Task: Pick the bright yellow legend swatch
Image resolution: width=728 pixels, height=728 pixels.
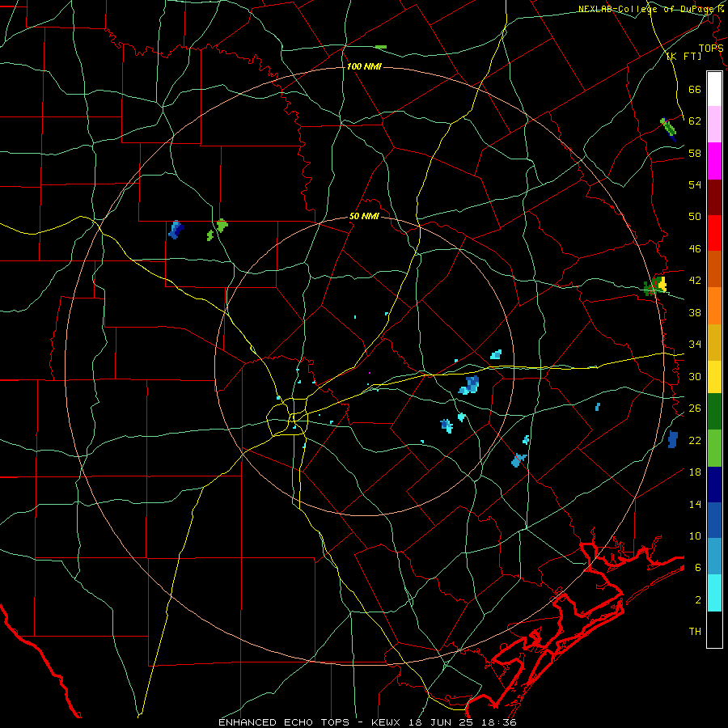Action: click(x=714, y=377)
